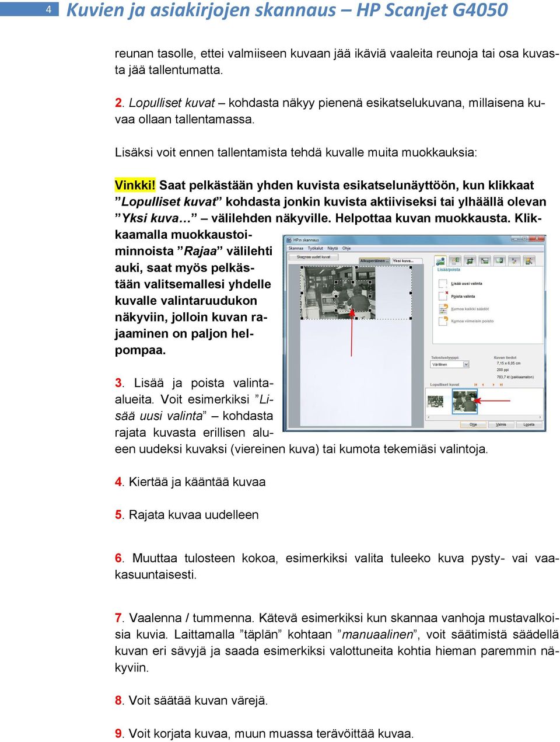Viewport: 560px width, 742px height.
Task: Open the Ohje menu in menu bar
Action: 346,248
